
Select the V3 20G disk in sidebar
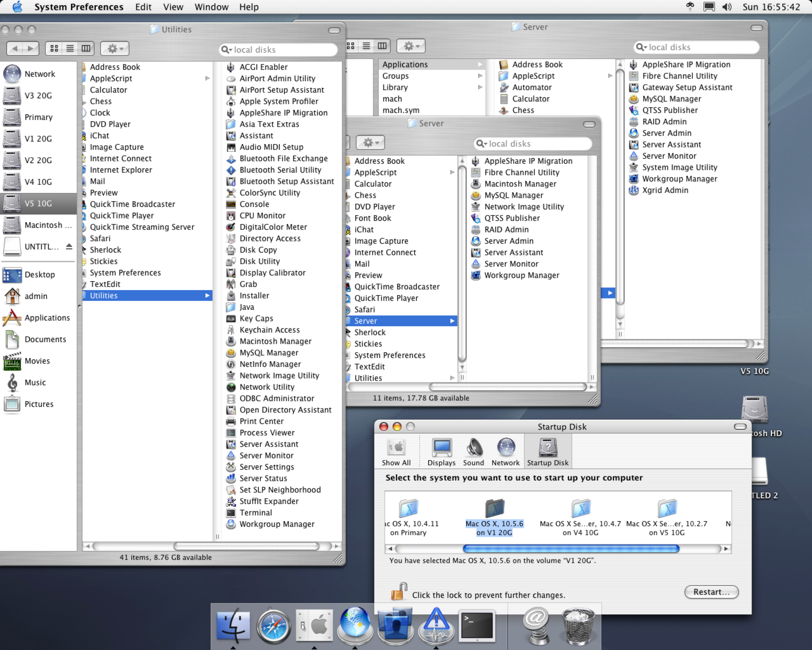click(38, 95)
